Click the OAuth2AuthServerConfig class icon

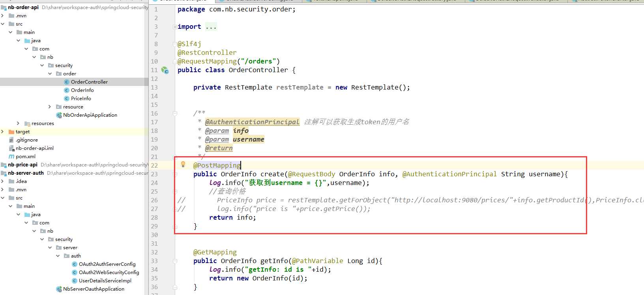point(75,264)
